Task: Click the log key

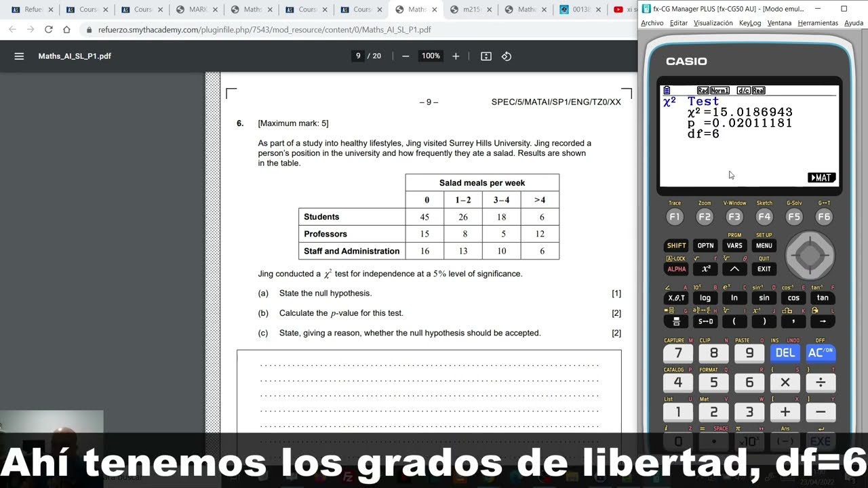Action: point(705,298)
